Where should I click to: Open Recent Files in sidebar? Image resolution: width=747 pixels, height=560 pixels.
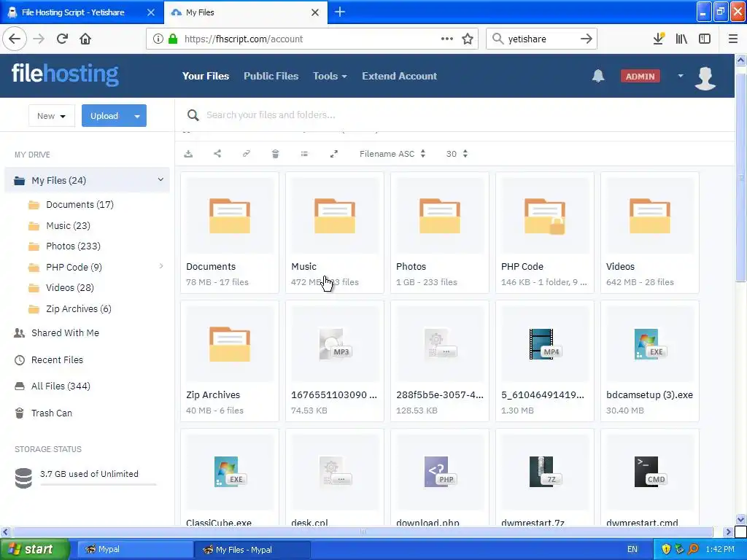tap(57, 360)
